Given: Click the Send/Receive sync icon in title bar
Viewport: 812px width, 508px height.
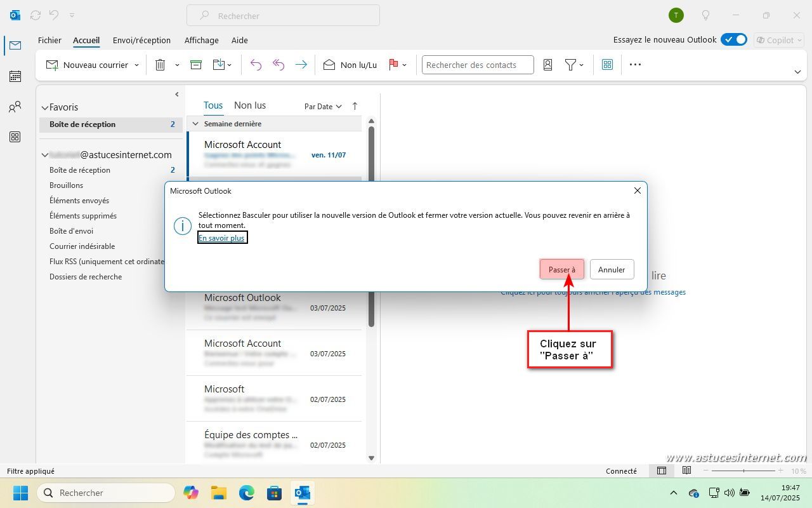Looking at the screenshot, I should 36,15.
